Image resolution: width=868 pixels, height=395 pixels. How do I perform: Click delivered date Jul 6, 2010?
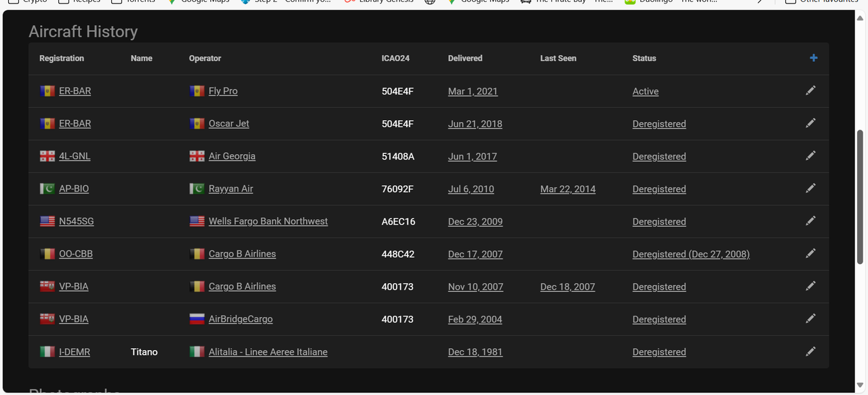click(x=471, y=189)
